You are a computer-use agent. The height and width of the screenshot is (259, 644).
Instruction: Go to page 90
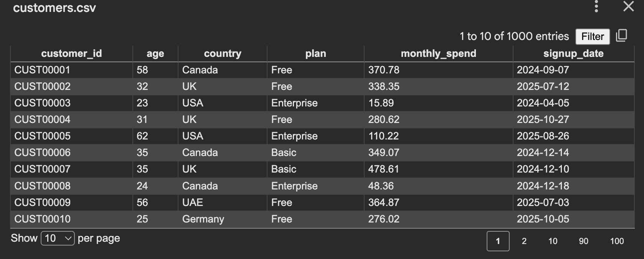click(x=584, y=241)
